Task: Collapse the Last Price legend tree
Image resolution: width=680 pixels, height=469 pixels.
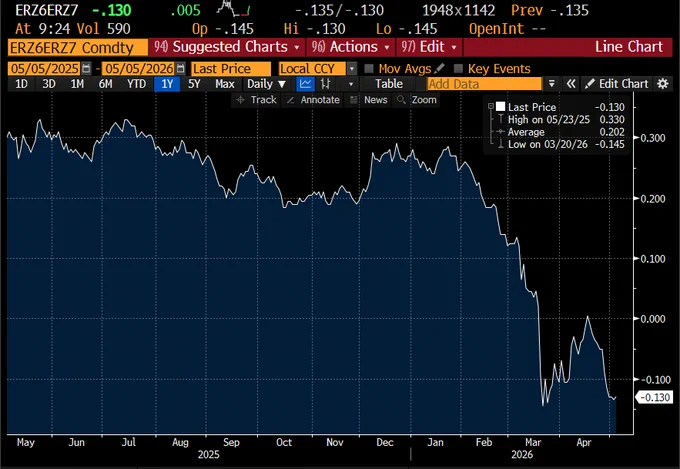Action: click(x=490, y=106)
